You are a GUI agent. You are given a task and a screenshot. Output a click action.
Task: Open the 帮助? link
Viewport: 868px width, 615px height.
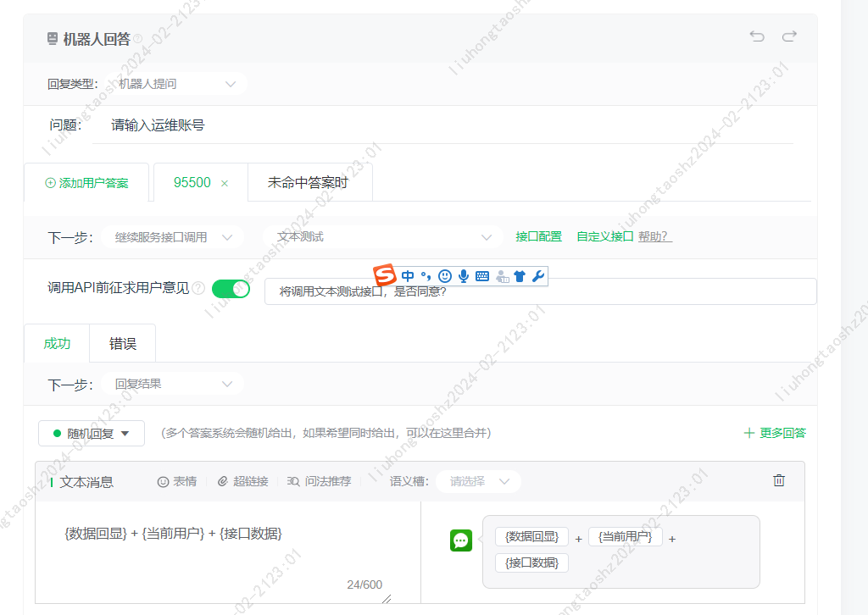pyautogui.click(x=655, y=236)
